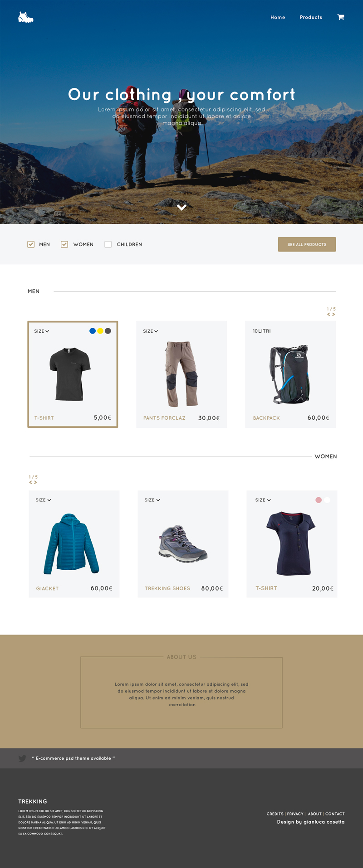Click the Backpack product image

point(290,374)
